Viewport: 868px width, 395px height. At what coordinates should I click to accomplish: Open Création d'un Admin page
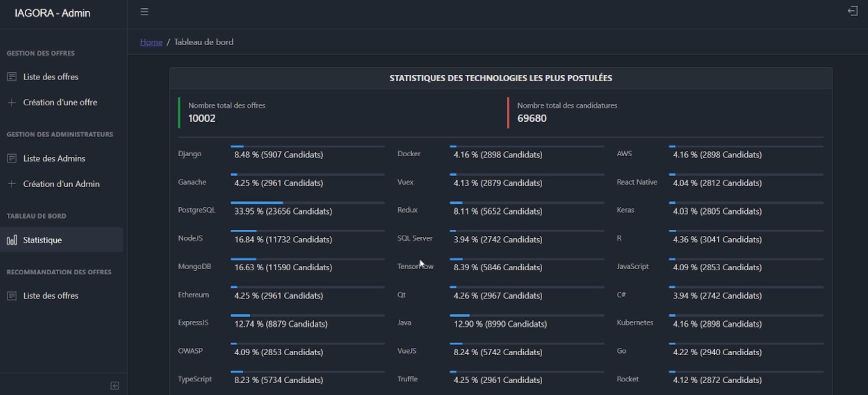tap(62, 184)
